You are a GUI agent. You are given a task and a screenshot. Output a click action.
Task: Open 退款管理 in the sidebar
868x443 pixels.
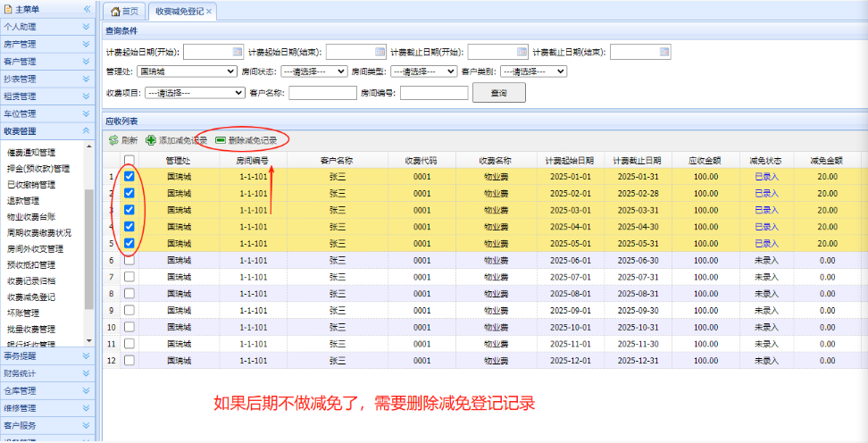(22, 200)
